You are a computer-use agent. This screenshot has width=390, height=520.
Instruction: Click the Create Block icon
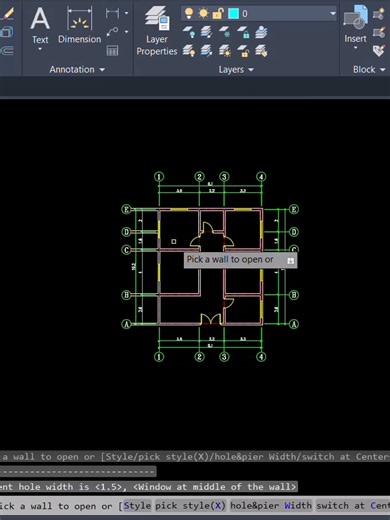[x=379, y=14]
